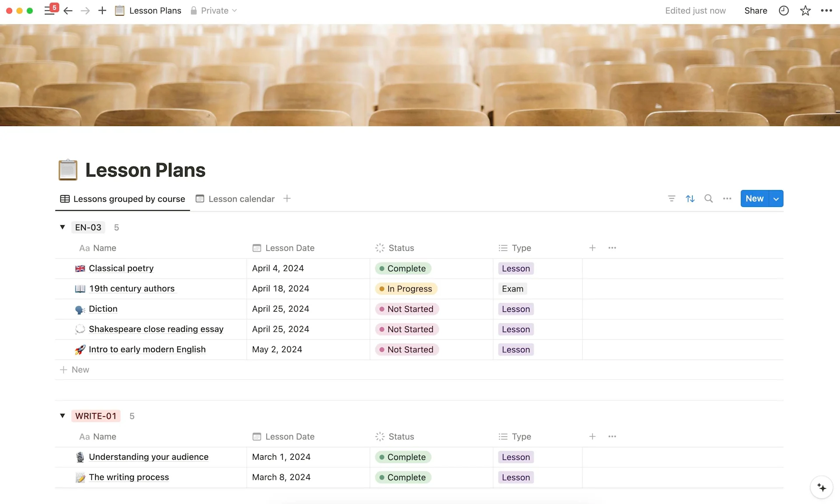Click the Share button
Image resolution: width=840 pixels, height=504 pixels.
pos(756,10)
